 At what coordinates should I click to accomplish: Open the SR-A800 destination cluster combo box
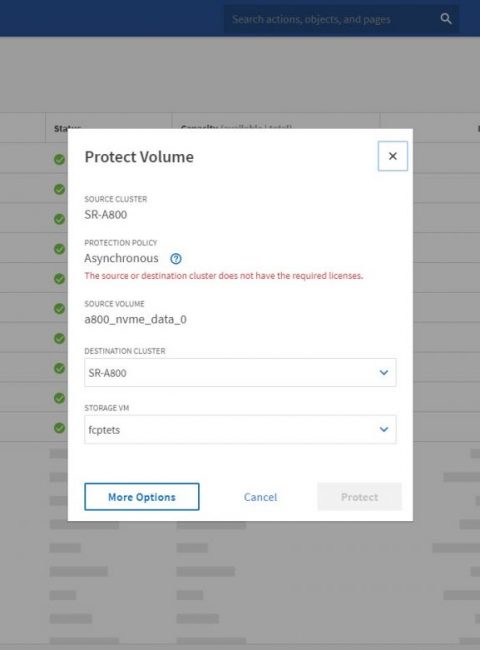(240, 372)
